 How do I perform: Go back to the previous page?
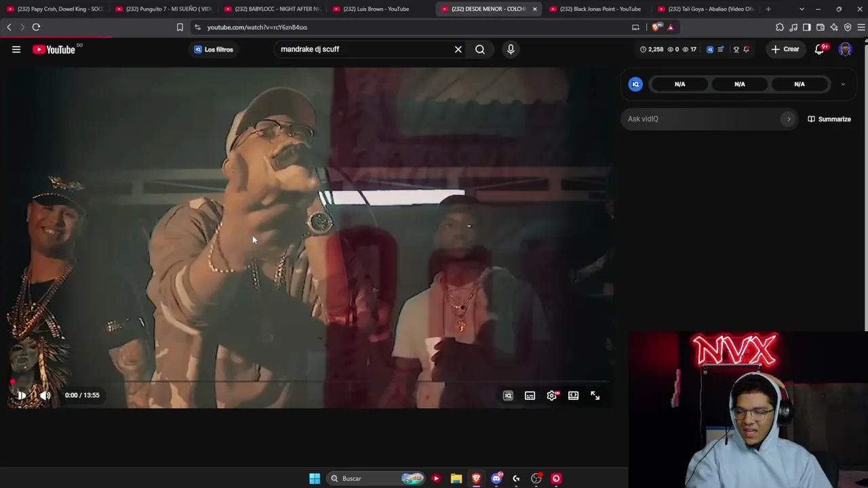click(9, 27)
